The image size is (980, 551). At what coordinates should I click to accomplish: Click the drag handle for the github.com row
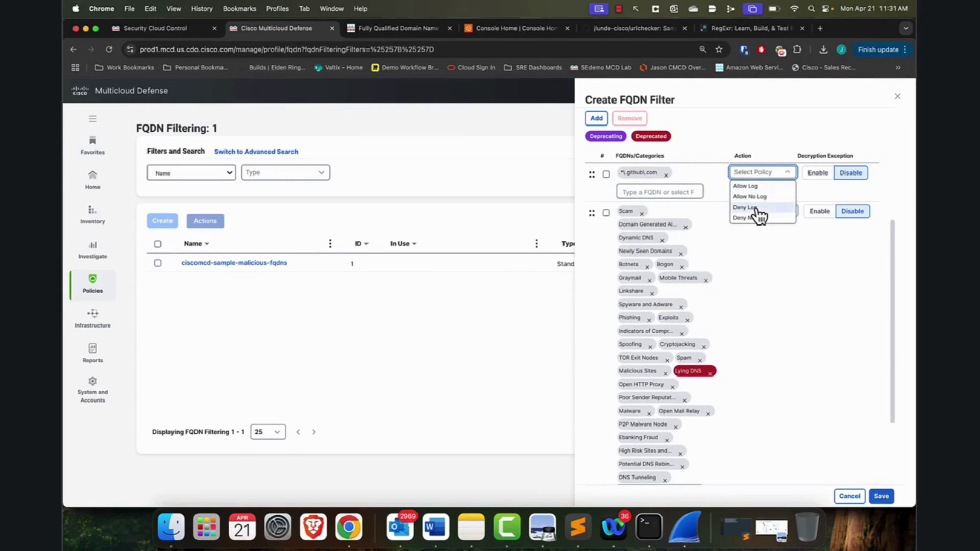[x=592, y=174]
